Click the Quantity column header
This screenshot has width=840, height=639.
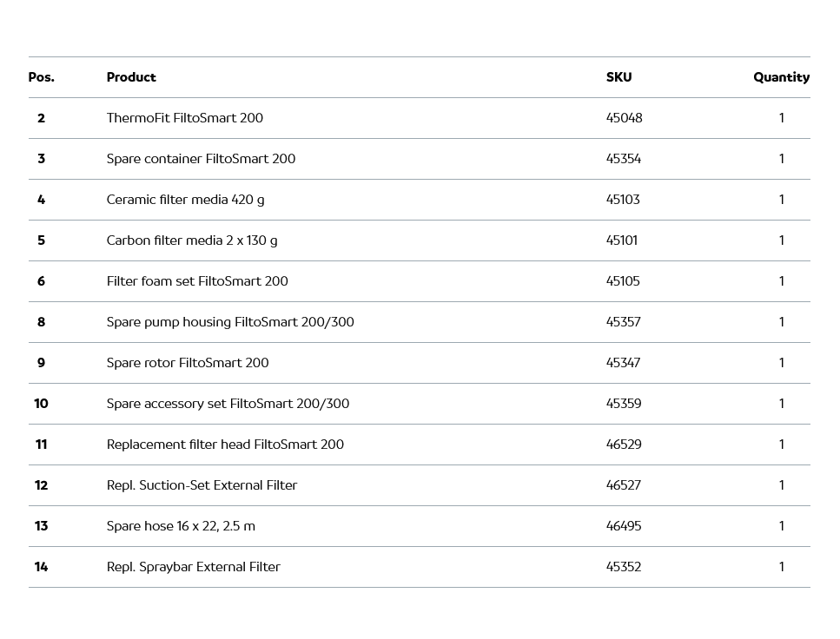[781, 77]
